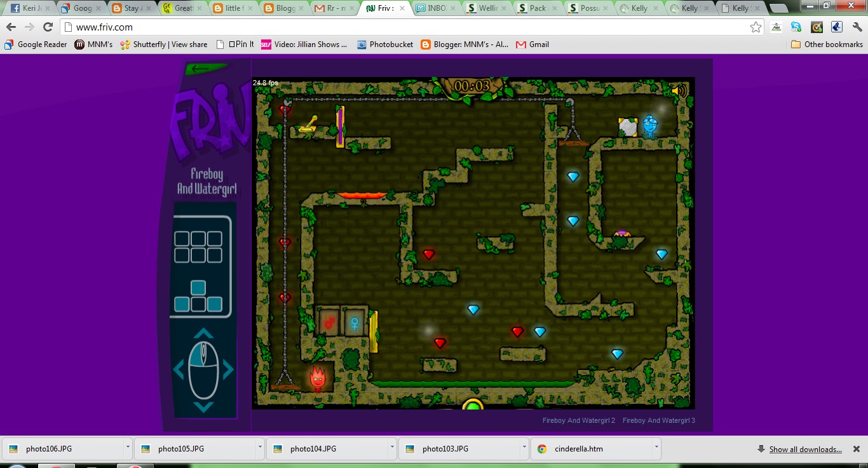This screenshot has width=868, height=468.
Task: Expand the dropdown arrow for photo105.JPG
Action: click(260, 448)
